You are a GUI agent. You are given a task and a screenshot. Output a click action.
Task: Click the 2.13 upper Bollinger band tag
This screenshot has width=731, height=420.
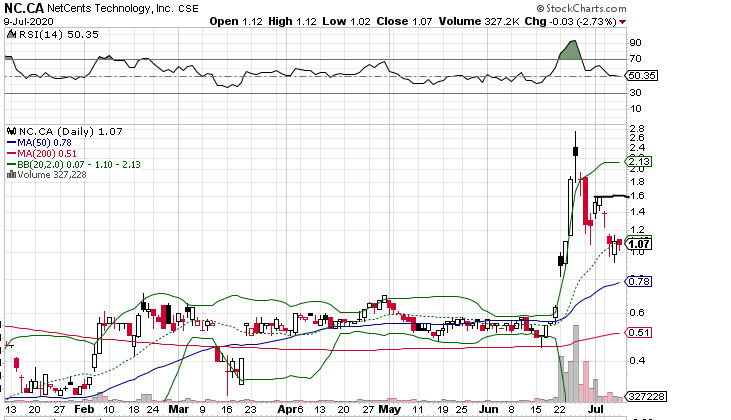tap(639, 162)
